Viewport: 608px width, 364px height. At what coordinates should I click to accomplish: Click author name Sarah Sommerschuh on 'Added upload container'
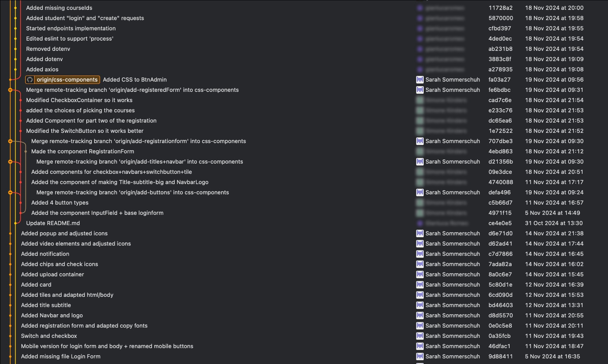click(452, 274)
